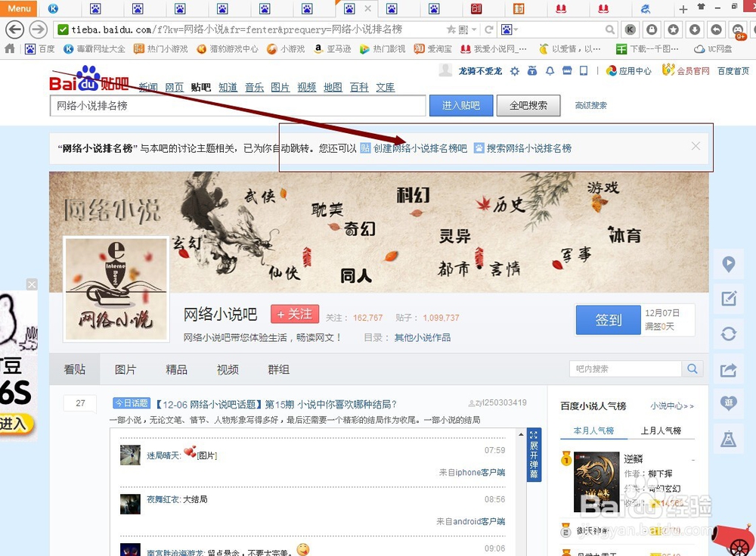
Task: Open the 精品 tab
Action: pos(176,369)
